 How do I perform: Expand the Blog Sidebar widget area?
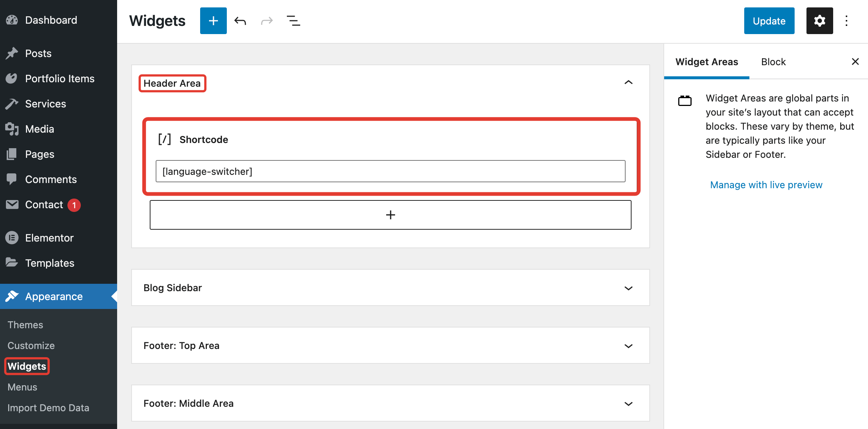tap(628, 288)
